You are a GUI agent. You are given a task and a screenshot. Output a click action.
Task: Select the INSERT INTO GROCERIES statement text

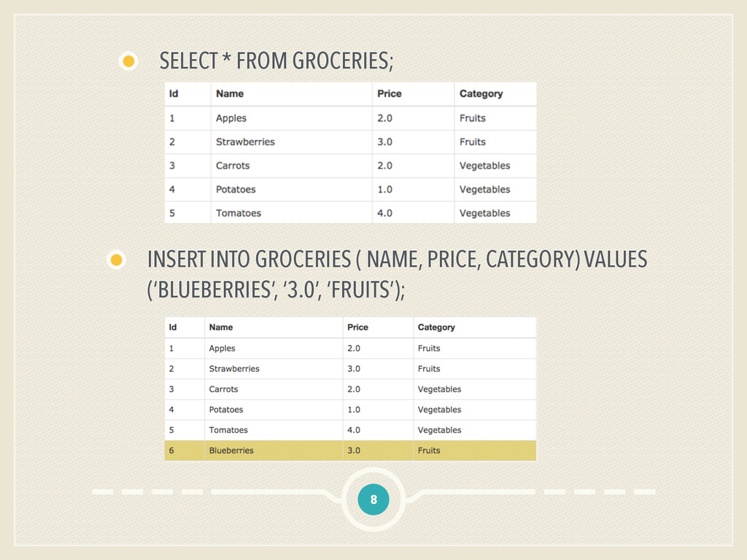pyautogui.click(x=397, y=275)
